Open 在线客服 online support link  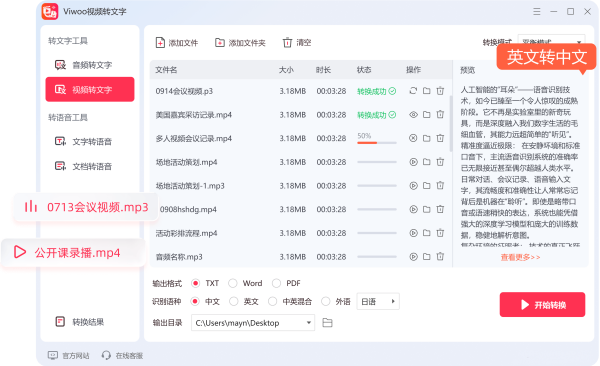(x=122, y=356)
